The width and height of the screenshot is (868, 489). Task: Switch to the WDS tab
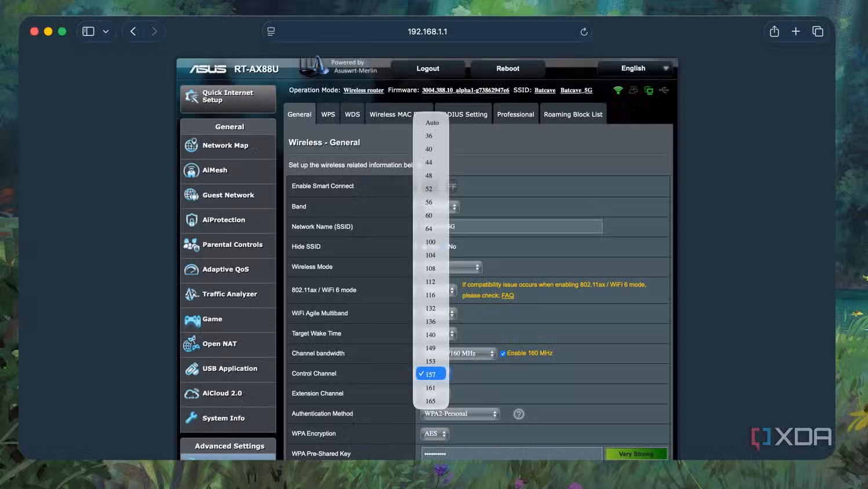[x=352, y=114]
